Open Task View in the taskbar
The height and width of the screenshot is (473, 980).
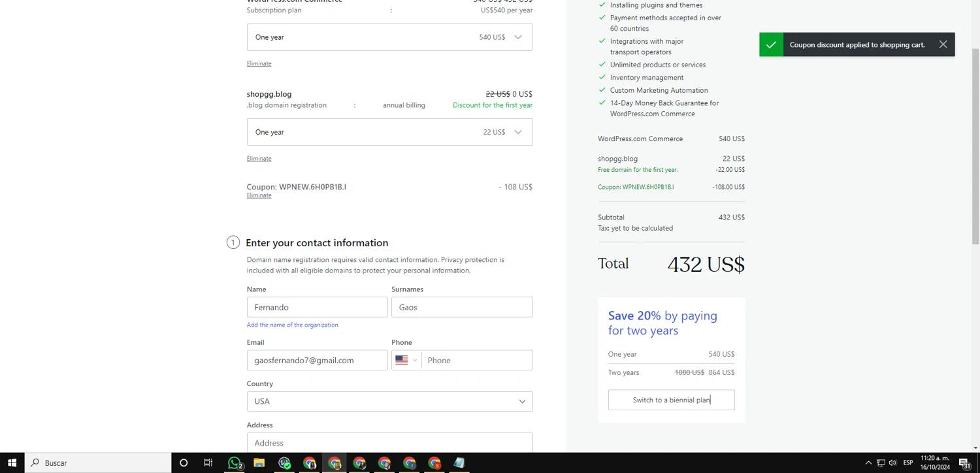point(208,463)
